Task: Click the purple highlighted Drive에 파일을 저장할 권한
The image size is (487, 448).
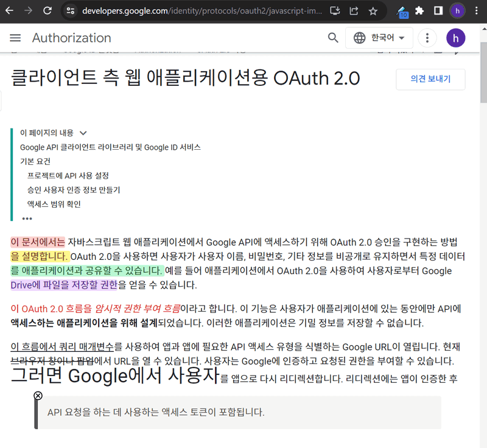Action: [64, 285]
